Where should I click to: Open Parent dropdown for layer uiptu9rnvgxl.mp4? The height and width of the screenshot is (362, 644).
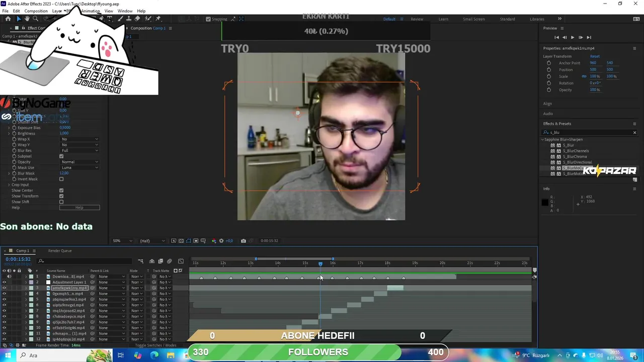(x=112, y=305)
